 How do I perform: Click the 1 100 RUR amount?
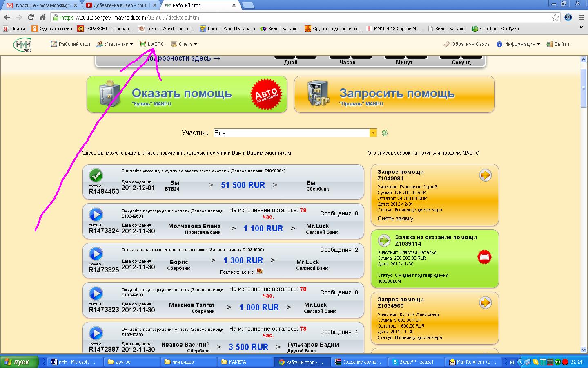coord(263,229)
